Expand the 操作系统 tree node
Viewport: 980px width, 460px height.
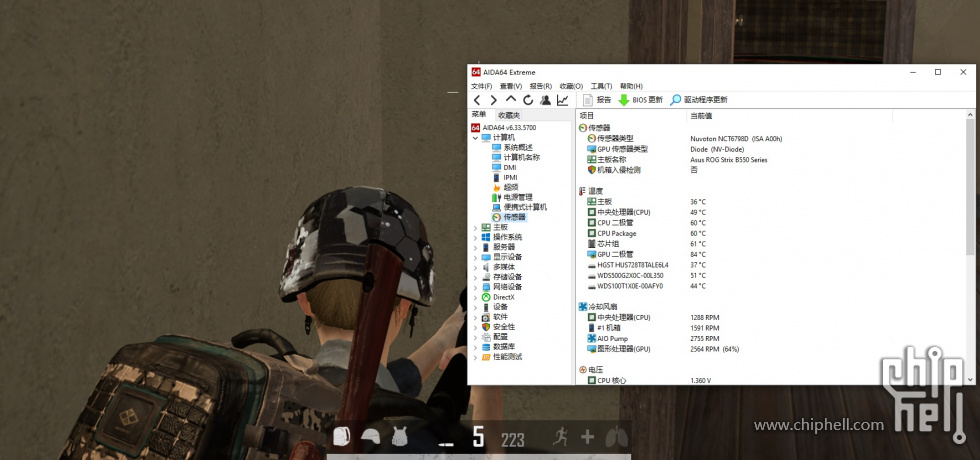pyautogui.click(x=475, y=238)
